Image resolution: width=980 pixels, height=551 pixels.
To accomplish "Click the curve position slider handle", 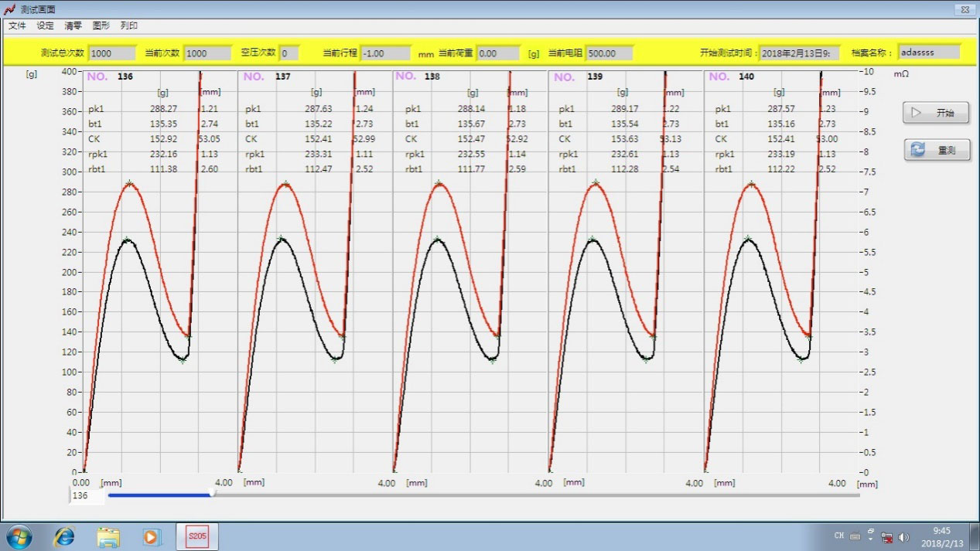I will click(x=212, y=494).
